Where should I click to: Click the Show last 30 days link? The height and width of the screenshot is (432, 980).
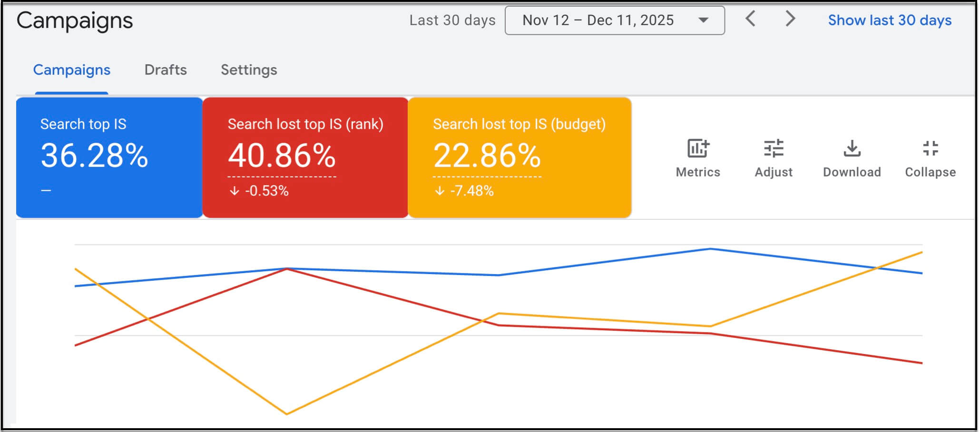point(890,20)
